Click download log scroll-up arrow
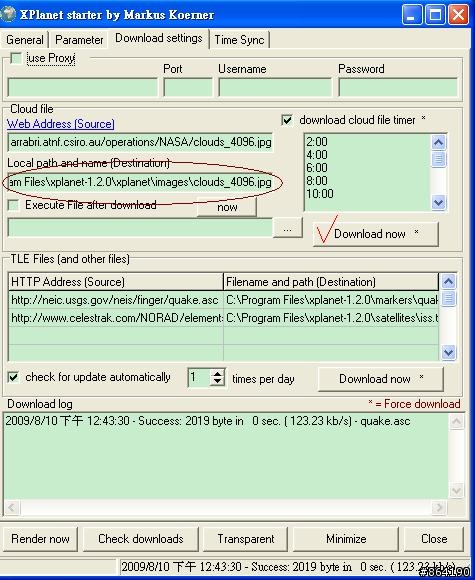This screenshot has width=475, height=580. 457,422
